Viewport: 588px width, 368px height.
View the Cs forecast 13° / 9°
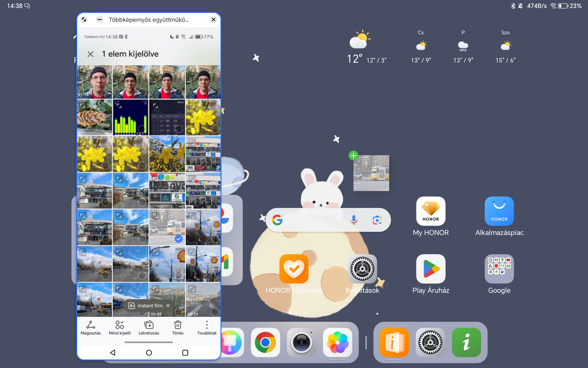421,47
